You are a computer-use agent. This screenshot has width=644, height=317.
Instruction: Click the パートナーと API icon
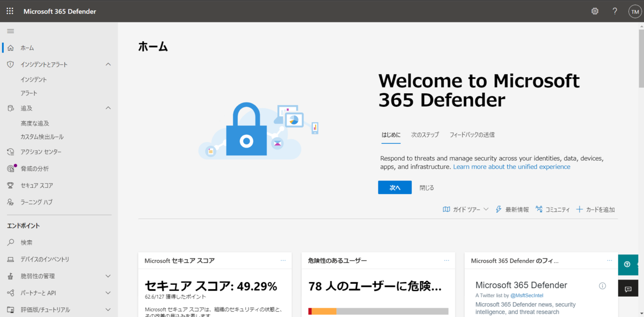point(11,293)
